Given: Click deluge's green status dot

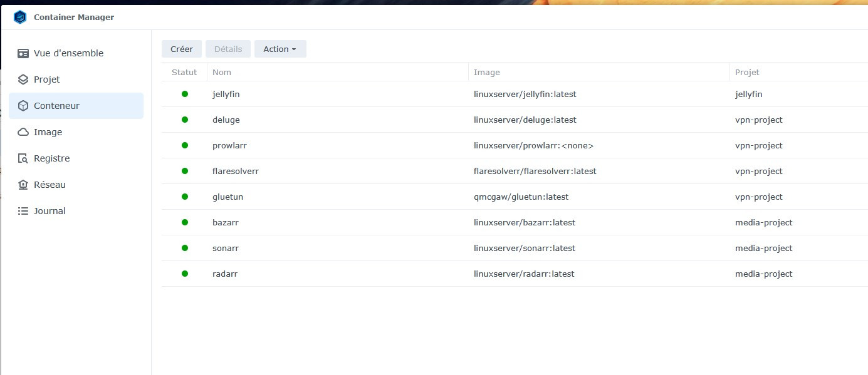Looking at the screenshot, I should coord(185,120).
